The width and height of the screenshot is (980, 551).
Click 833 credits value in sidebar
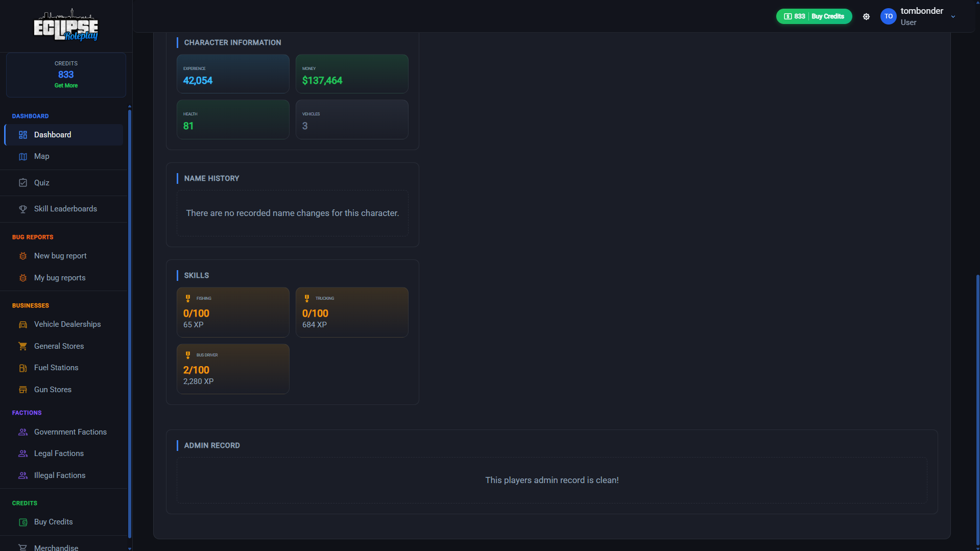[x=66, y=75]
